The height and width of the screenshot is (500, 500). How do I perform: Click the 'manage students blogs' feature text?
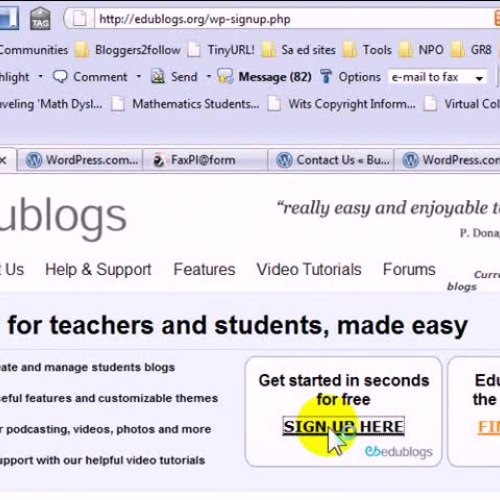point(109,367)
